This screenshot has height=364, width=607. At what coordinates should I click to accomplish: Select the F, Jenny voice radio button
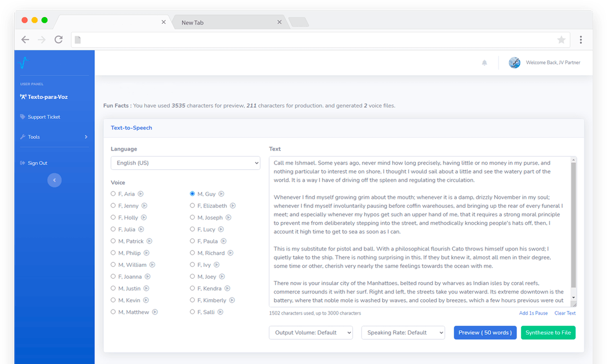click(113, 206)
